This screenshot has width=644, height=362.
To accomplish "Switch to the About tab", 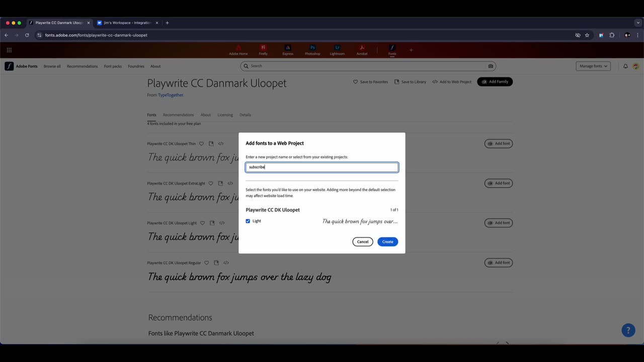I will point(206,115).
